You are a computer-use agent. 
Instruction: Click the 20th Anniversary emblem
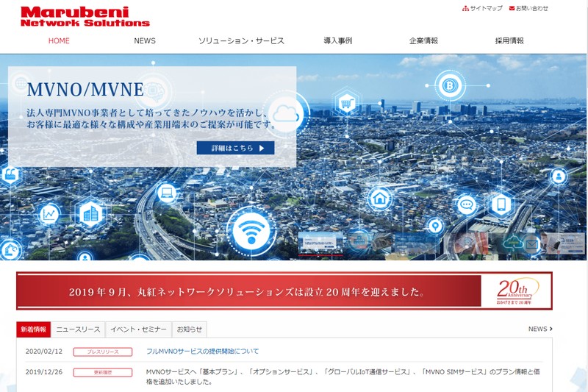coord(517,291)
